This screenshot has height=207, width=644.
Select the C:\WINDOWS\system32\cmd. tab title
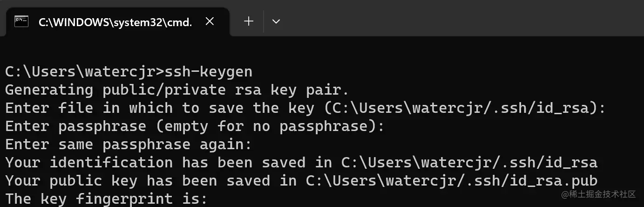115,22
